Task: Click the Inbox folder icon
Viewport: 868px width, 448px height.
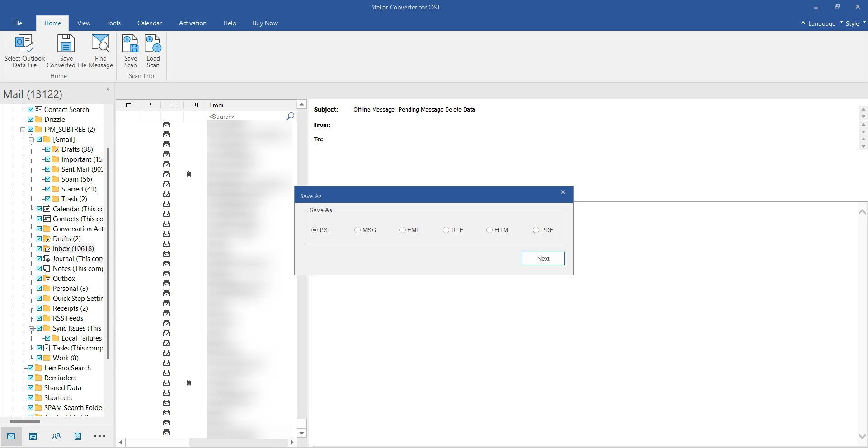Action: click(47, 249)
